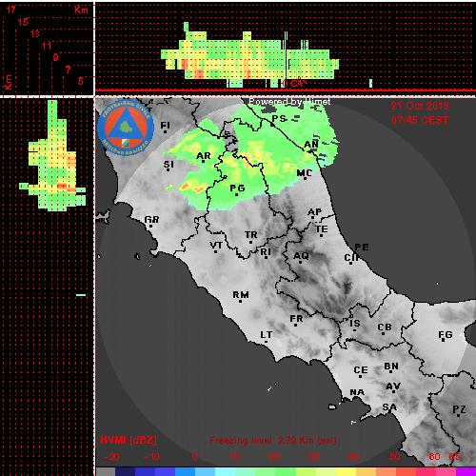This screenshot has height=476, width=476.
Task: Select the L'Aquila AQ city marker
Action: click(x=300, y=262)
